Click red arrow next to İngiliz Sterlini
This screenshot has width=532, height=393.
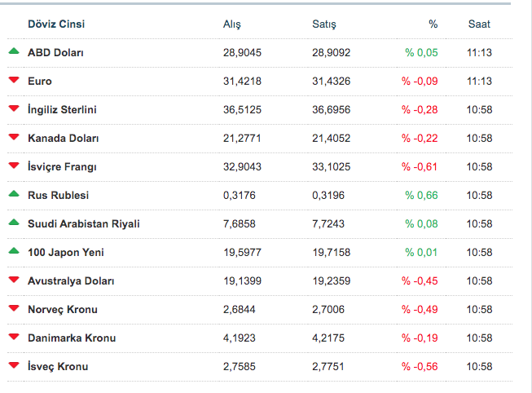pos(13,108)
